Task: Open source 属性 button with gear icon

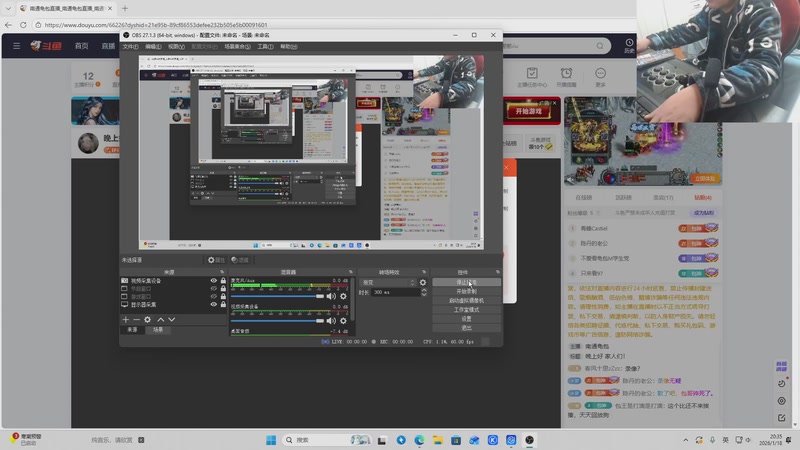Action: [216, 260]
